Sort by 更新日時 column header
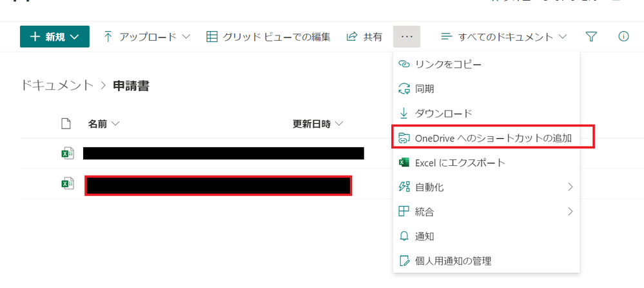The image size is (644, 288). (x=317, y=124)
